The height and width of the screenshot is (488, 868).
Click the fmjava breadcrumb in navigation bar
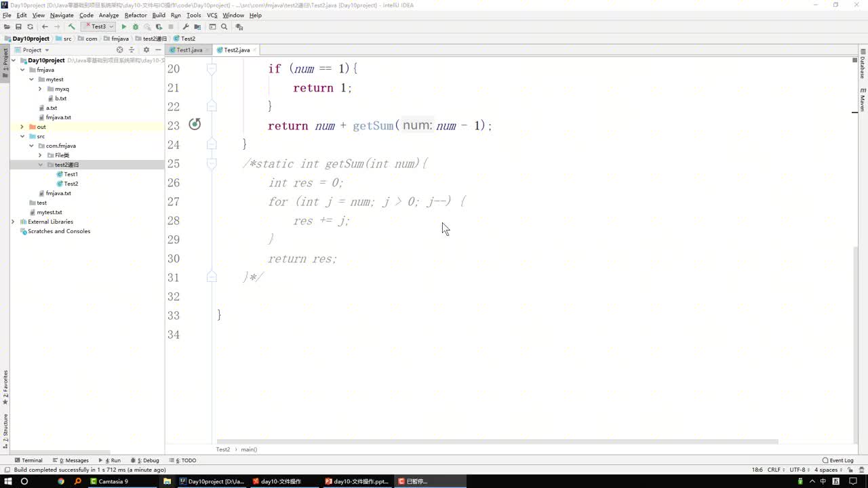[x=116, y=39]
